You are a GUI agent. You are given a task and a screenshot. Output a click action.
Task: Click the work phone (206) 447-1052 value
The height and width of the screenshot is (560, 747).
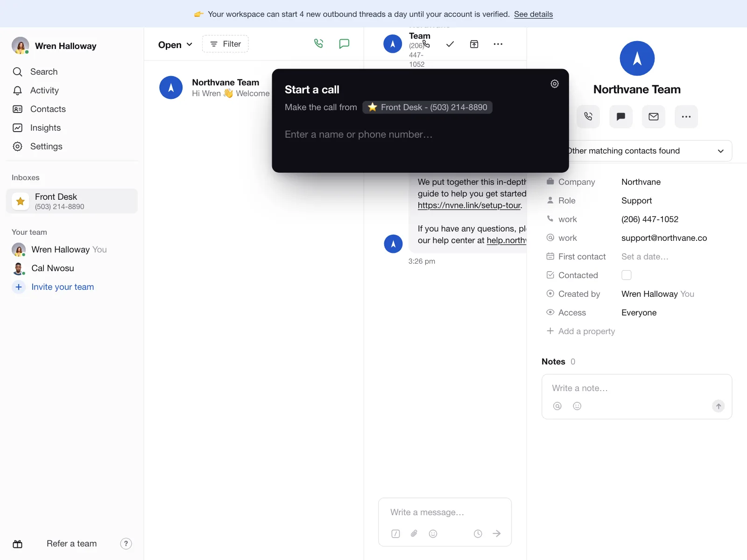pos(650,219)
